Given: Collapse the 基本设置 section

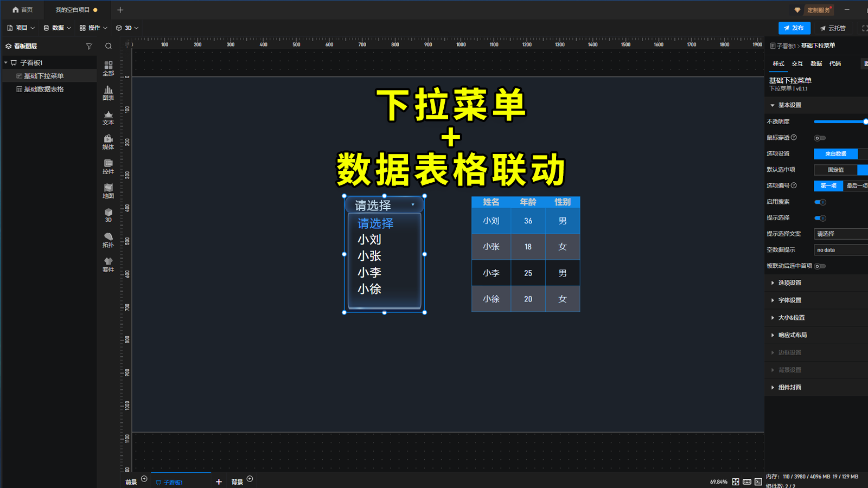Looking at the screenshot, I should point(788,105).
